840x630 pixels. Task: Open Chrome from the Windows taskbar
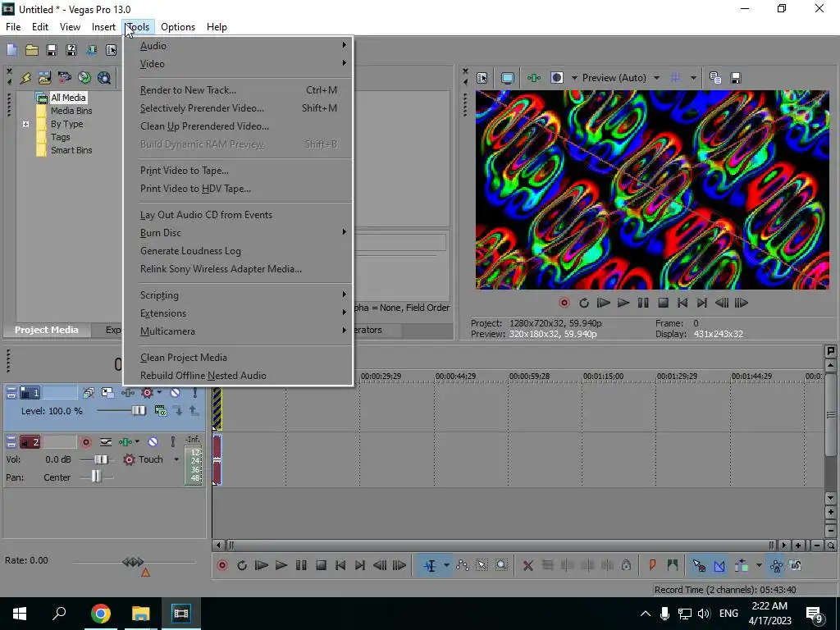click(x=100, y=614)
